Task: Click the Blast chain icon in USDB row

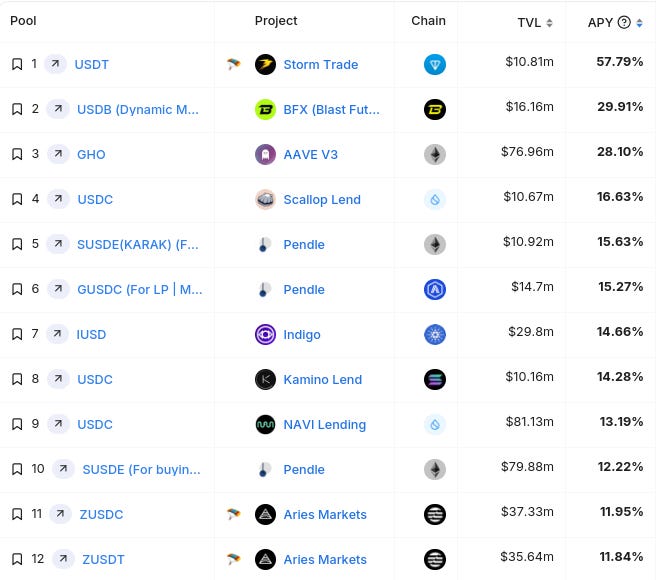Action: pyautogui.click(x=435, y=110)
